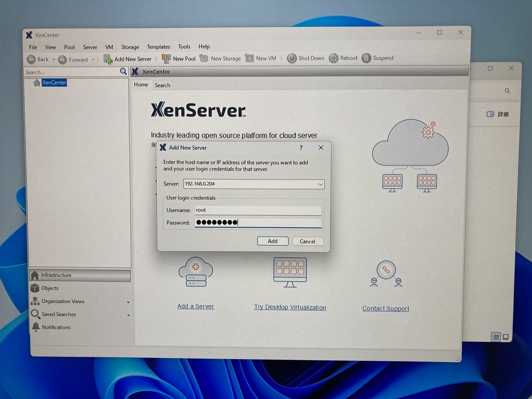Open the Notifications view
The image size is (532, 399).
point(80,327)
